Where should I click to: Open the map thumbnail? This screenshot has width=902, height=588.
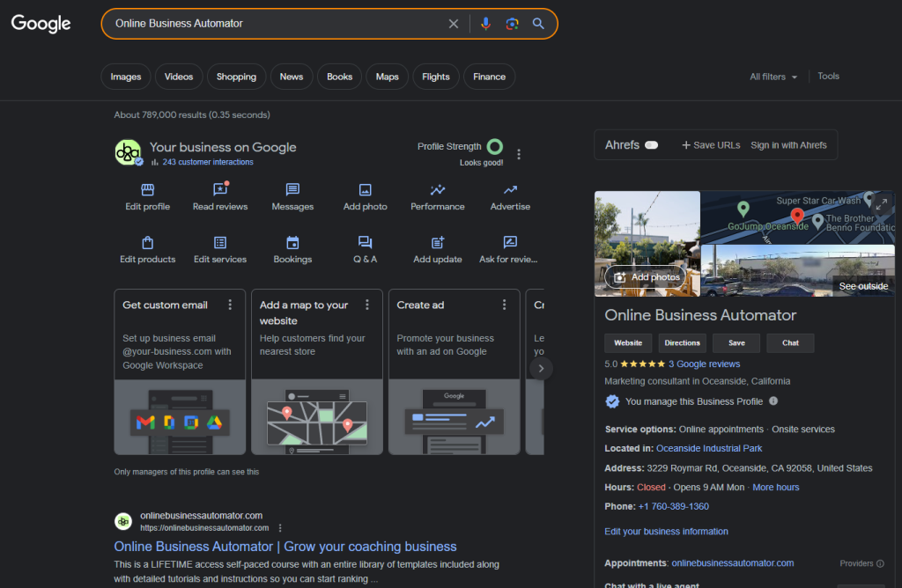click(797, 217)
